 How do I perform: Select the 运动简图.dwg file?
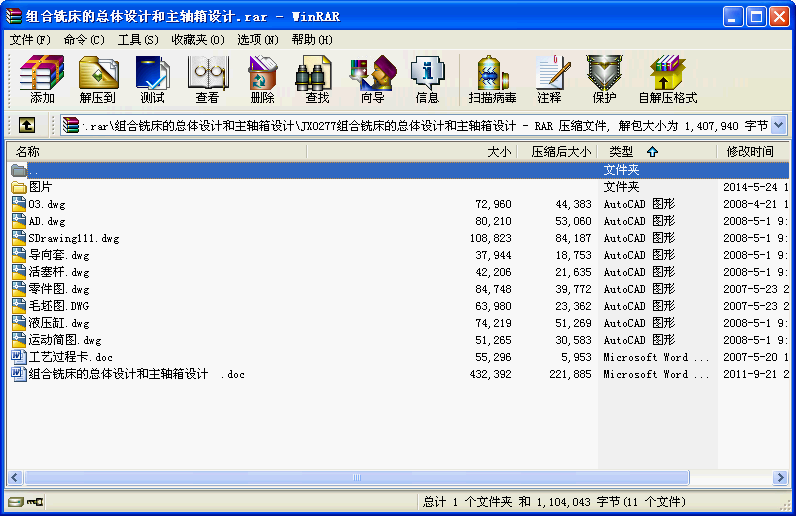(65, 340)
